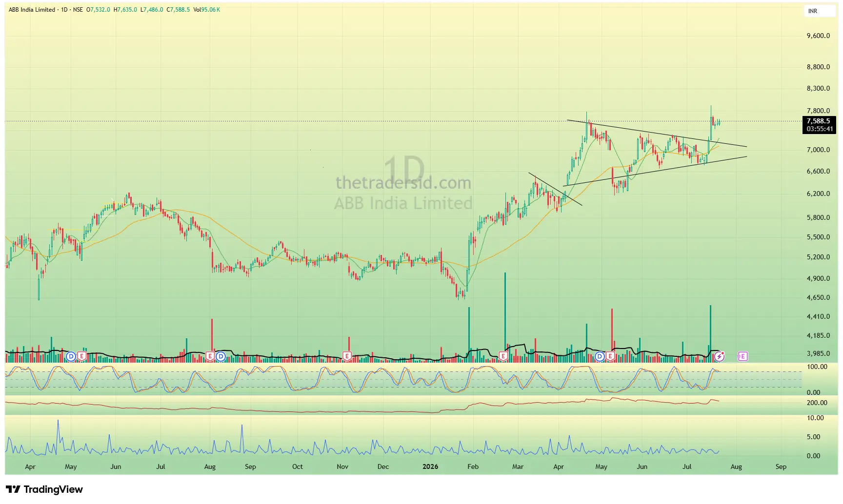Click the low value 7,486.0

153,10
